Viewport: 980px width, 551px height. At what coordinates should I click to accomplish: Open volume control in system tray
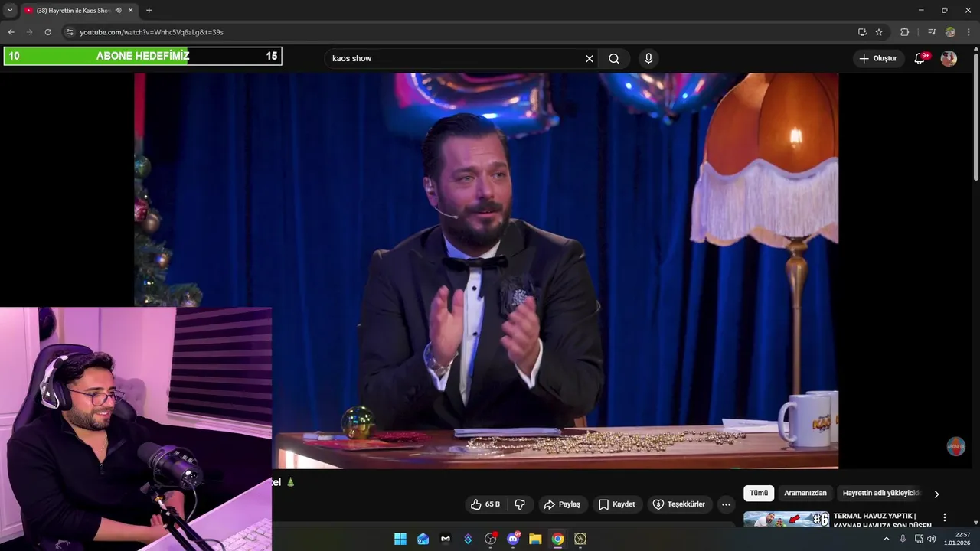(932, 539)
